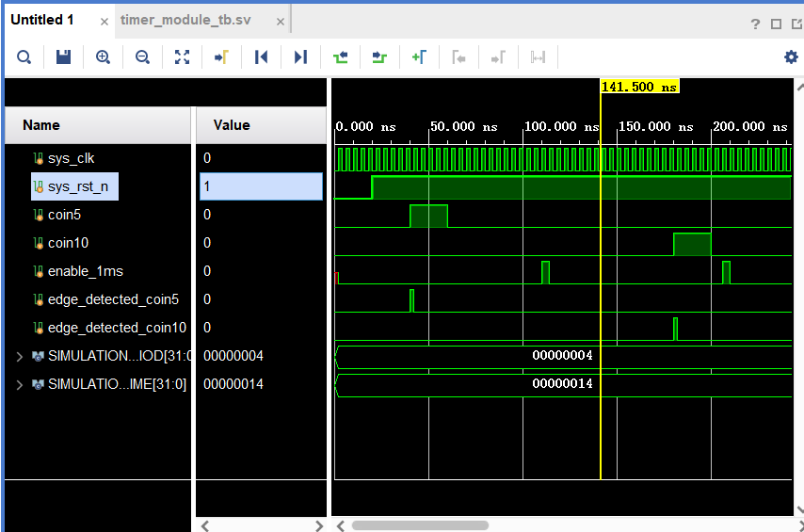
Task: Click the Zoom Fit icon
Action: pos(182,57)
